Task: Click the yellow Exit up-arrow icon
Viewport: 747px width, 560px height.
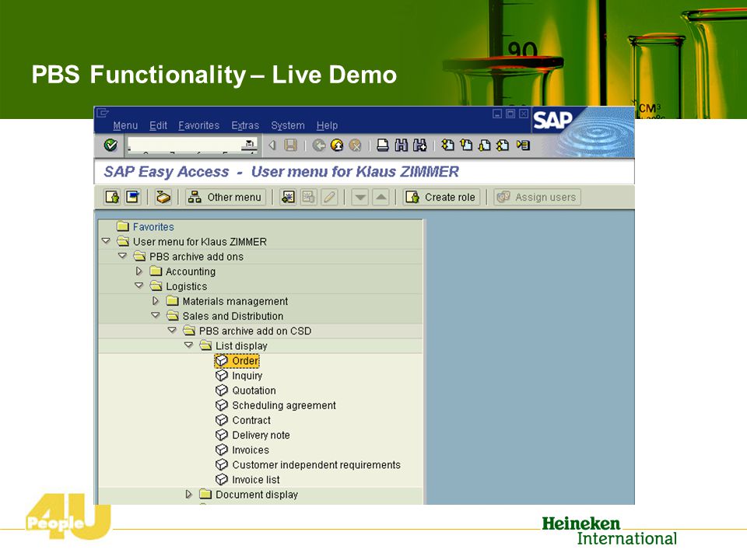Action: (x=337, y=145)
